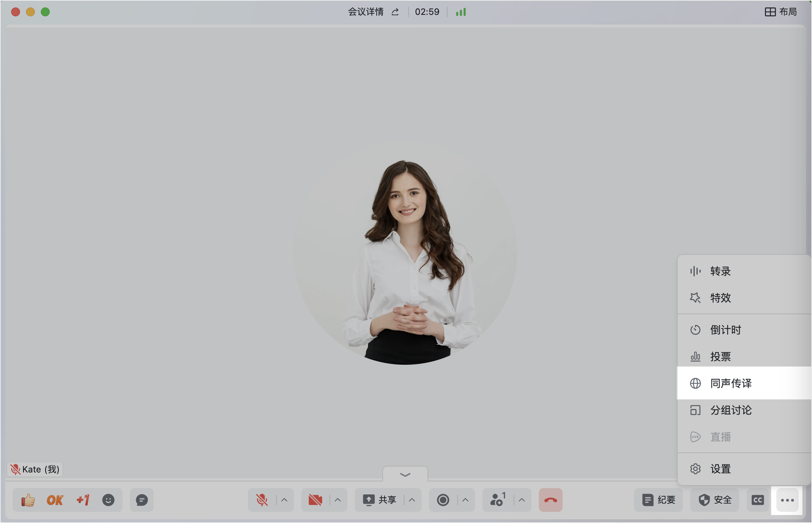This screenshot has width=812, height=523.
Task: Maximize window with green button
Action: [45, 12]
